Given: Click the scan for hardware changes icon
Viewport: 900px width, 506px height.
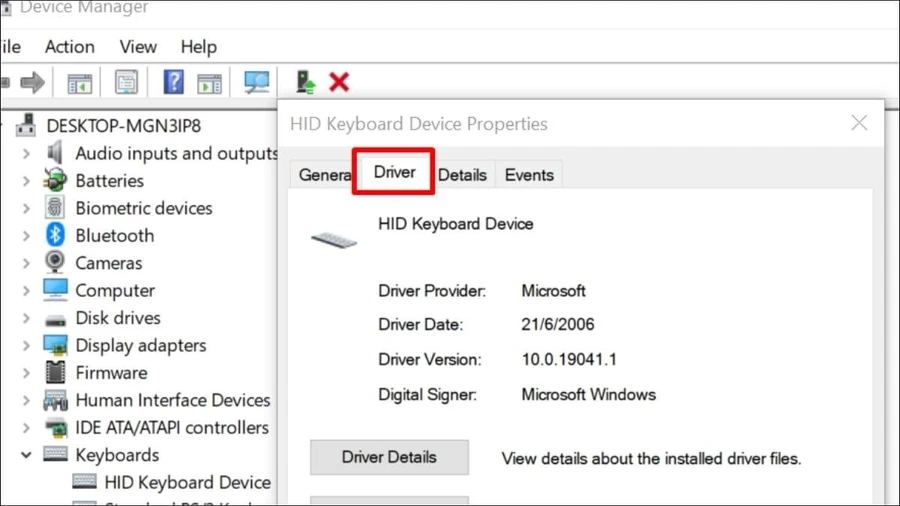Looking at the screenshot, I should pos(256,83).
